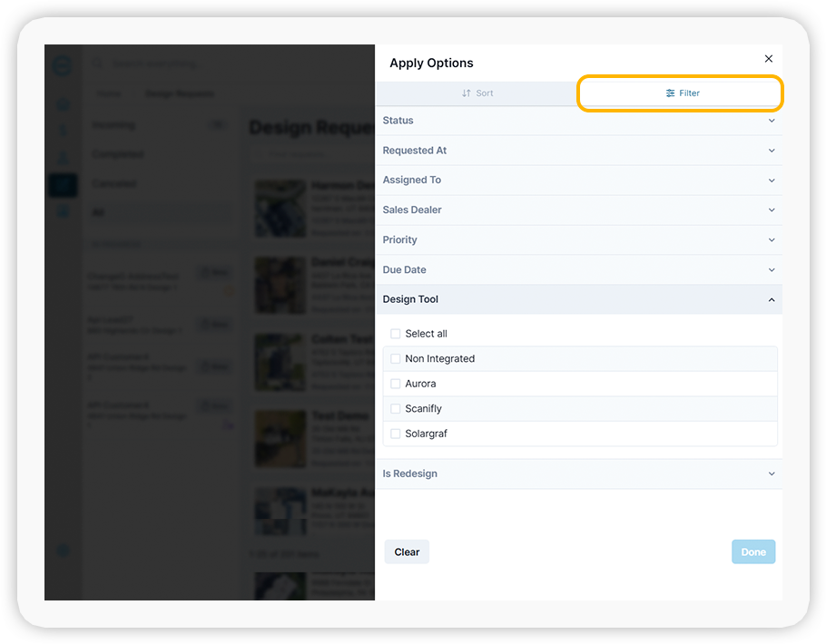Click the search magnifier icon at top
Screen dimensions: 826x644
coord(96,63)
